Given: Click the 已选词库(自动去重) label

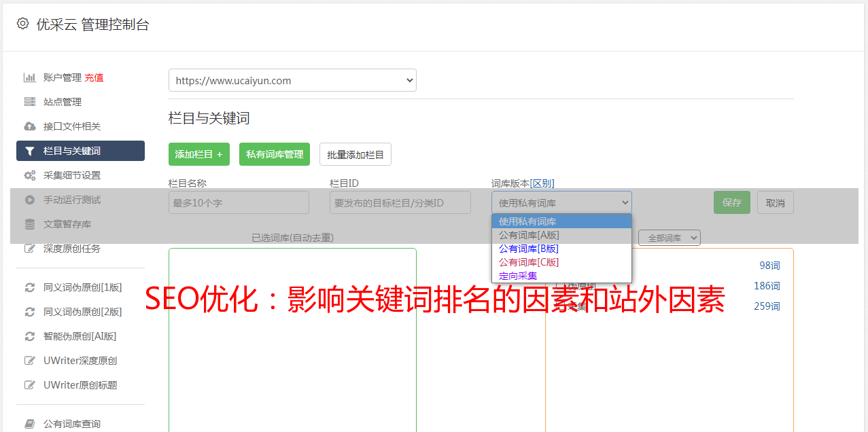Looking at the screenshot, I should pos(292,238).
